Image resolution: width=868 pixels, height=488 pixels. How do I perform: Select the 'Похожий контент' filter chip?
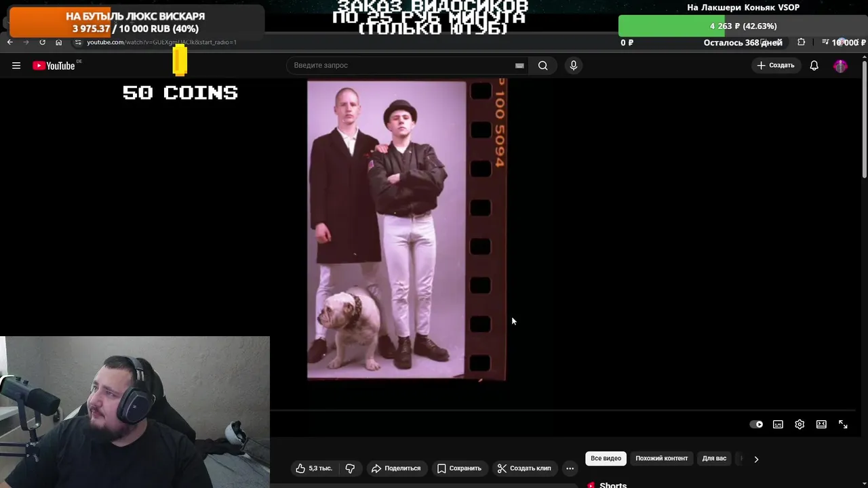tap(662, 459)
